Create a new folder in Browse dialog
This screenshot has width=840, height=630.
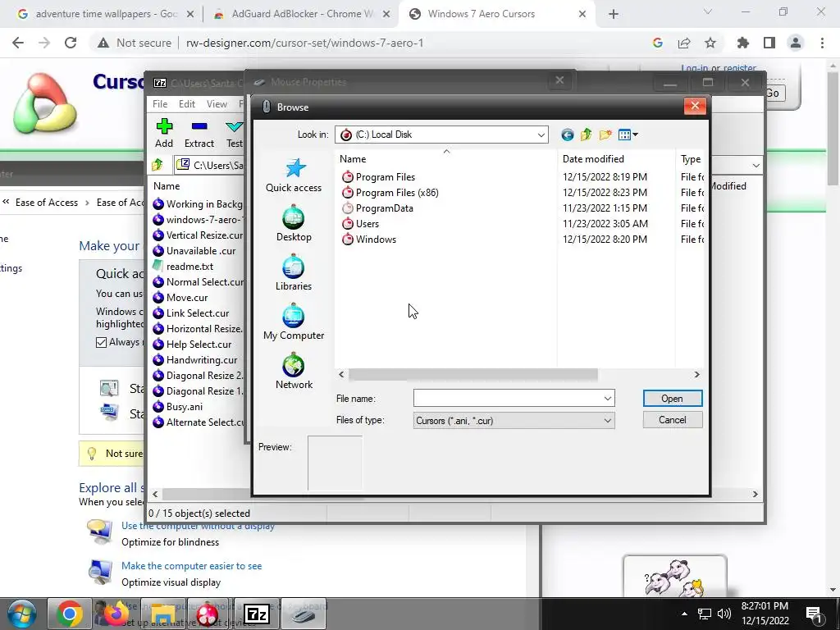pyautogui.click(x=605, y=135)
